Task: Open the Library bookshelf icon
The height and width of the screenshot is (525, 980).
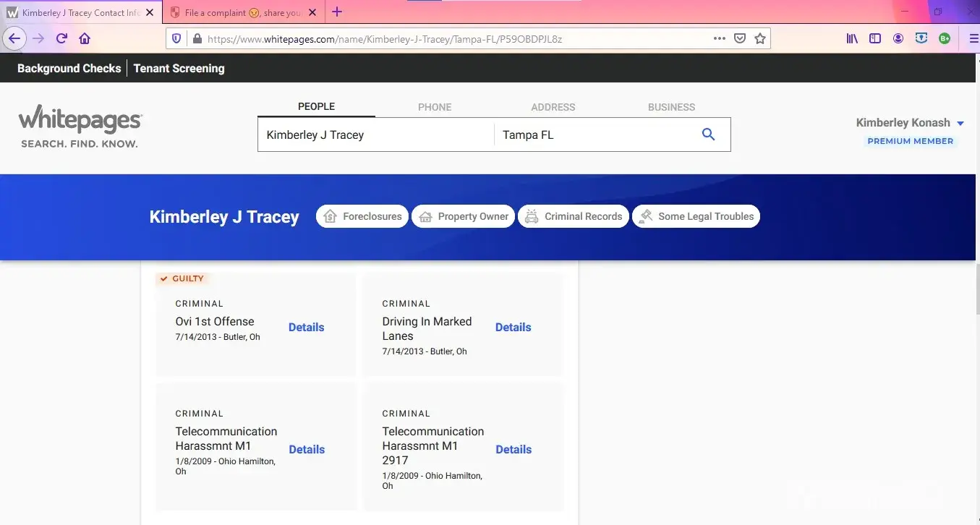Action: coord(852,39)
